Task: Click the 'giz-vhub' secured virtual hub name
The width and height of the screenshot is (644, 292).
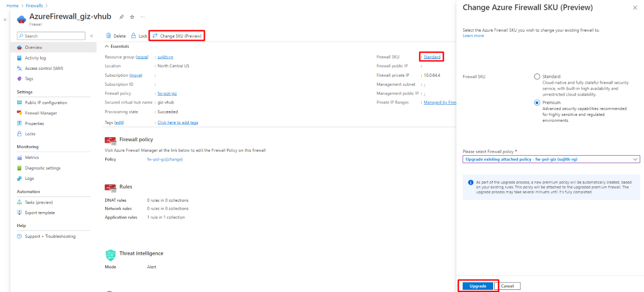Action: click(165, 102)
